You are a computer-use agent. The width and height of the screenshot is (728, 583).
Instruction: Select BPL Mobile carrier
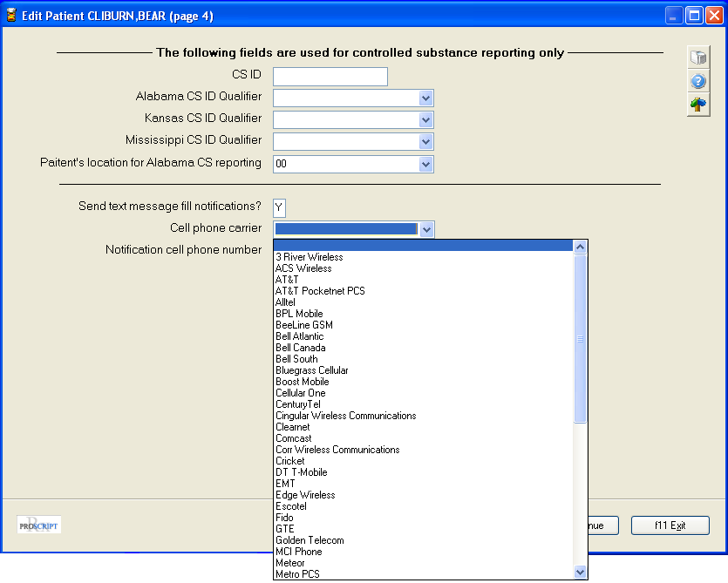pyautogui.click(x=424, y=314)
